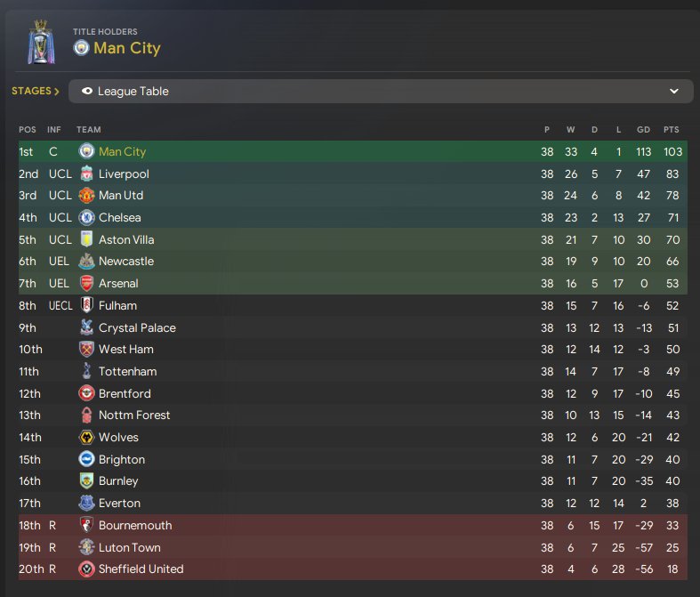
Task: Click the Man Utd badge in the table
Action: [86, 196]
